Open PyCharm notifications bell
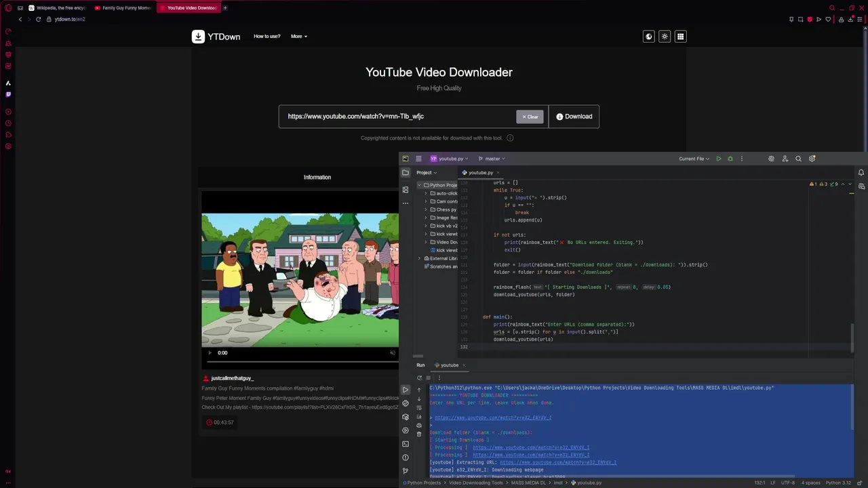The height and width of the screenshot is (488, 868). pyautogui.click(x=861, y=172)
